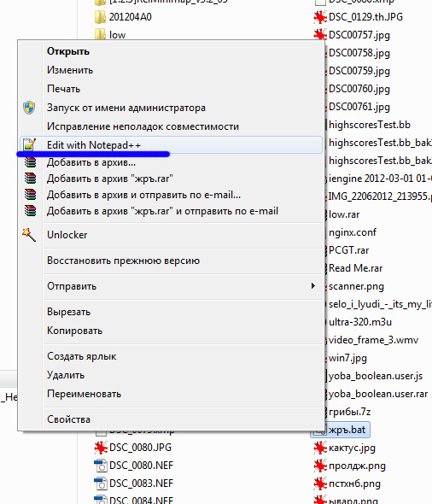The image size is (432, 504).
Task: Click the file icon of DSC_0080.NEF
Action: [101, 466]
